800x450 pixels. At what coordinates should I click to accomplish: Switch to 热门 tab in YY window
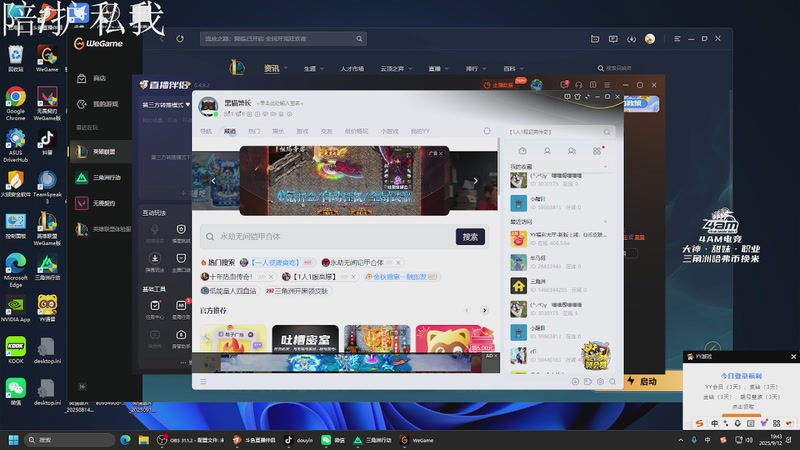(254, 131)
